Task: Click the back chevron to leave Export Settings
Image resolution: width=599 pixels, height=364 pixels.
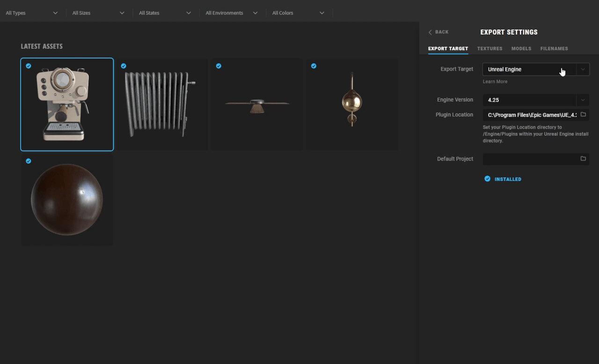Action: coord(430,32)
